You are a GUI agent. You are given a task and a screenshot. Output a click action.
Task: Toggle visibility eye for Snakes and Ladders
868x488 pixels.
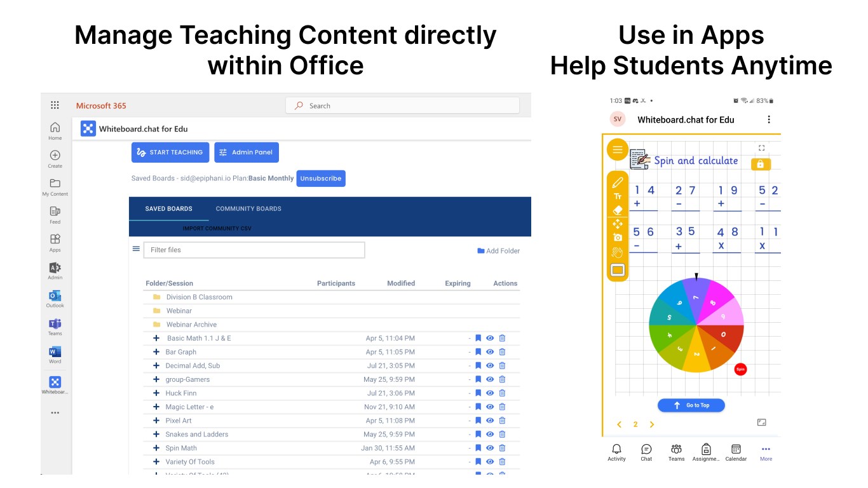click(x=490, y=435)
